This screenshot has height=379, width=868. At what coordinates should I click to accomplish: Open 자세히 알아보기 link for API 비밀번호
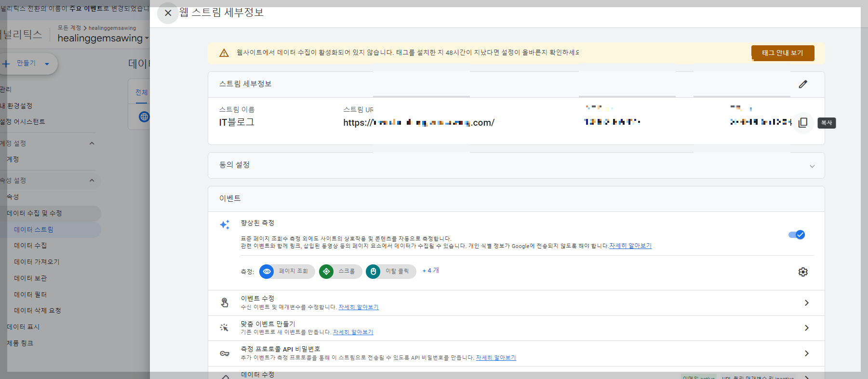tap(496, 357)
